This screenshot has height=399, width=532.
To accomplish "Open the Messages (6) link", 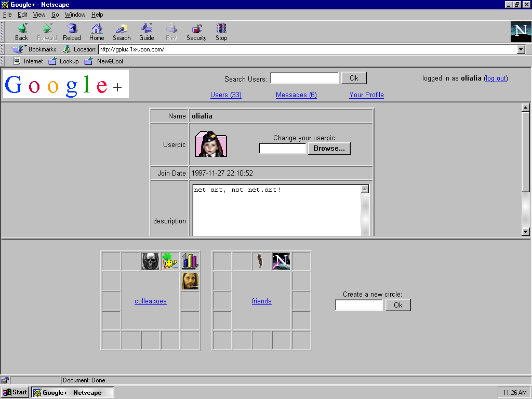I will [x=296, y=95].
